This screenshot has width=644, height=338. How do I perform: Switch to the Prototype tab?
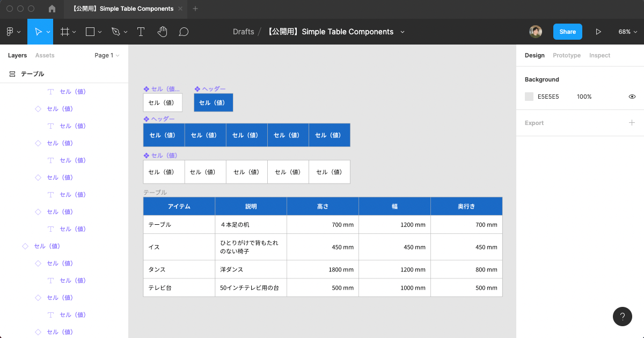(567, 55)
